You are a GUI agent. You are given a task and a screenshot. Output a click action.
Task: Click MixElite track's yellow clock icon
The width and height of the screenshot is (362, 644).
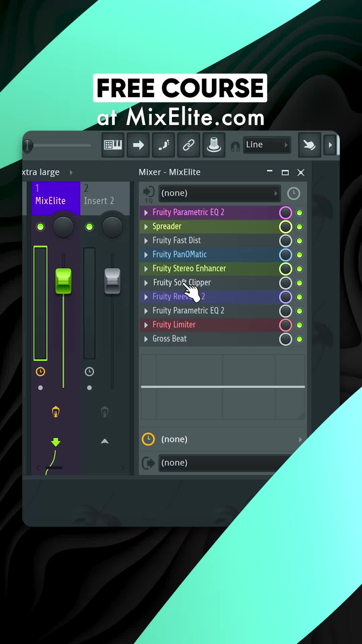(40, 371)
